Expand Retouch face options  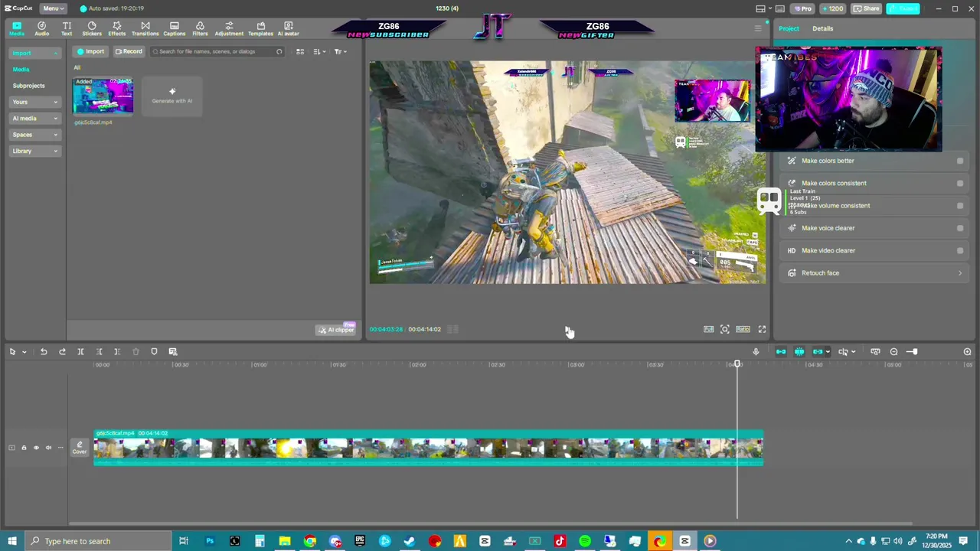click(x=960, y=273)
